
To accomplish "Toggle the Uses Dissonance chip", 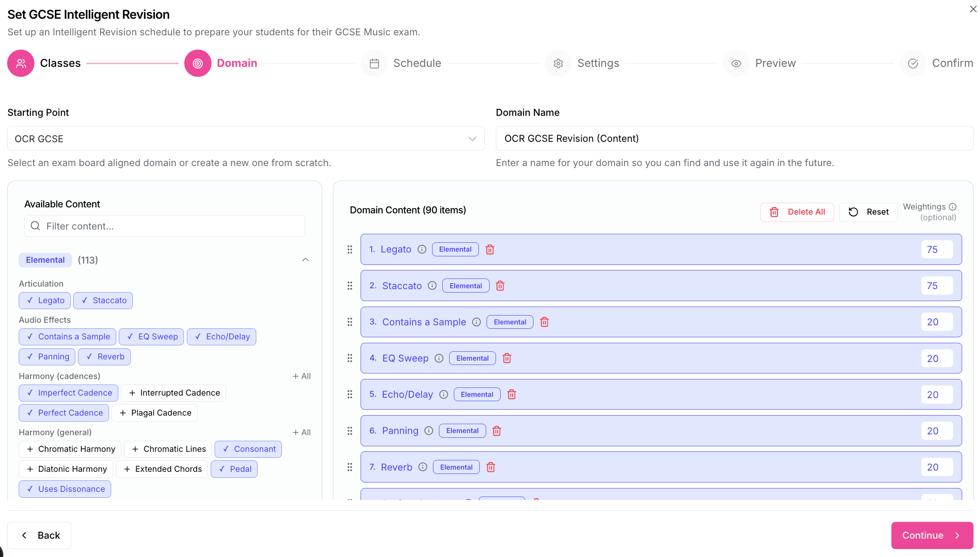I will tap(65, 489).
